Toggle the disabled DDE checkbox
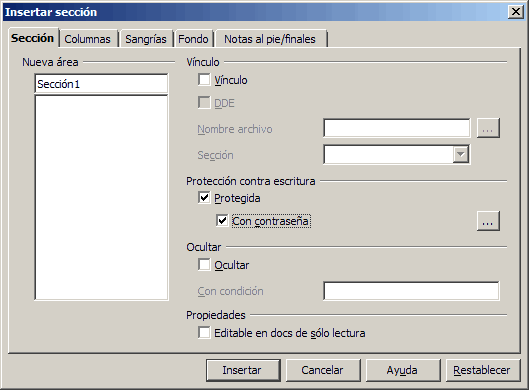The width and height of the screenshot is (529, 390). (x=204, y=103)
